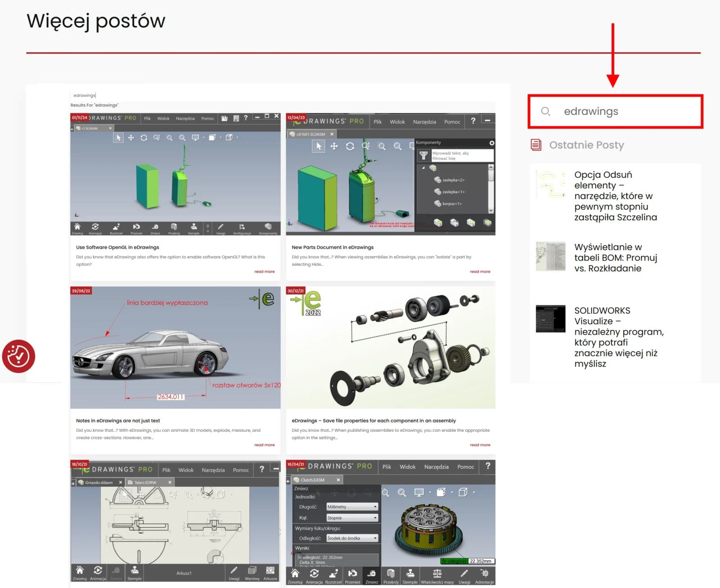This screenshot has height=588, width=720.
Task: Open the silver car thumbnail
Action: pyautogui.click(x=175, y=347)
